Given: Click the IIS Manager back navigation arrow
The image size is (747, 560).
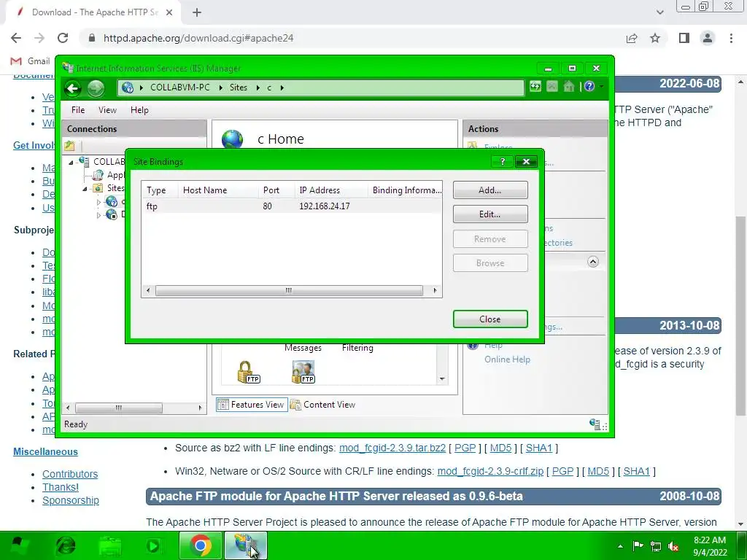Looking at the screenshot, I should coord(73,88).
